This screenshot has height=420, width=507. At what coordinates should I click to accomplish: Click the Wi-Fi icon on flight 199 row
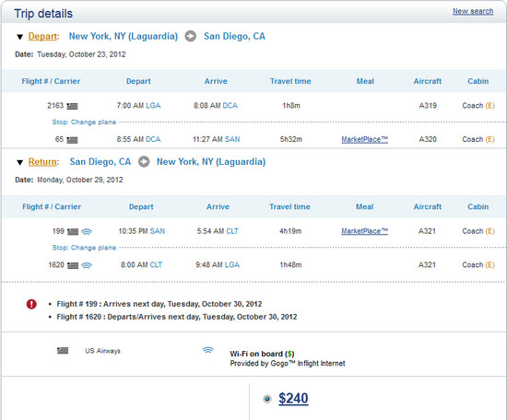click(87, 232)
